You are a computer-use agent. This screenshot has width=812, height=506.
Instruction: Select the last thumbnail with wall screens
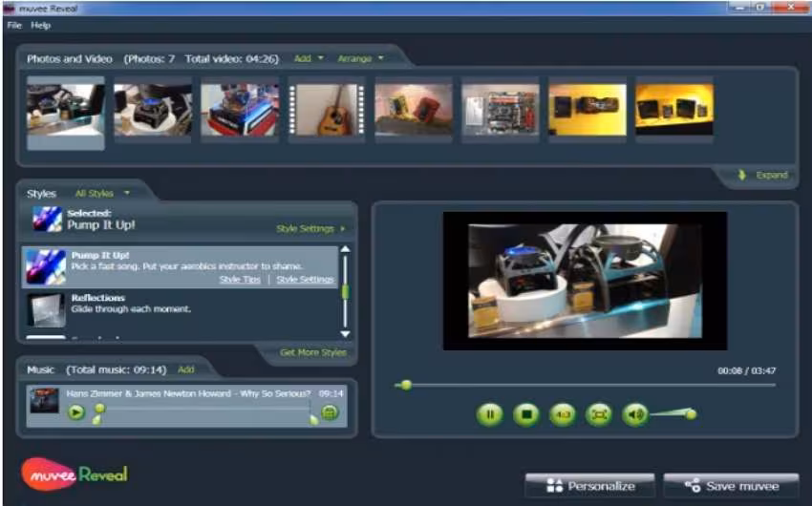(x=674, y=110)
